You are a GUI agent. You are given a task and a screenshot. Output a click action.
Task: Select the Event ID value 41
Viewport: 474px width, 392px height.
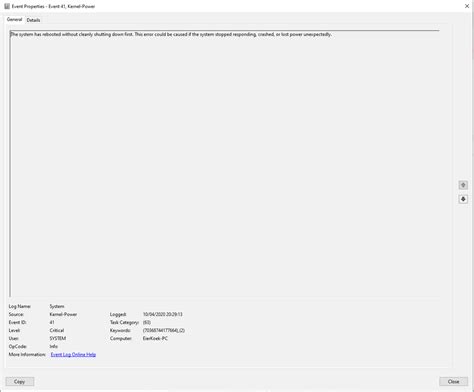tap(52, 322)
